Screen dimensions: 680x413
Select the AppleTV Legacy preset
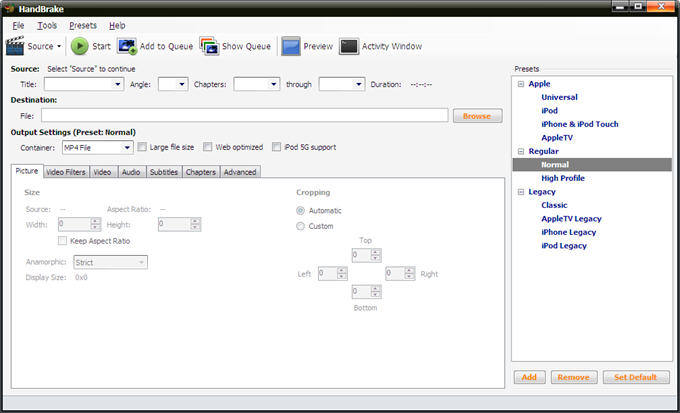(571, 219)
